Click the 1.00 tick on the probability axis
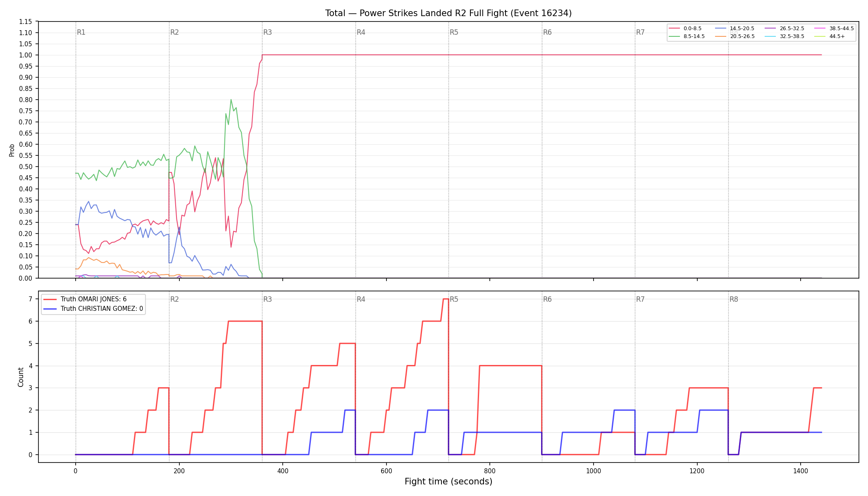 click(26, 55)
